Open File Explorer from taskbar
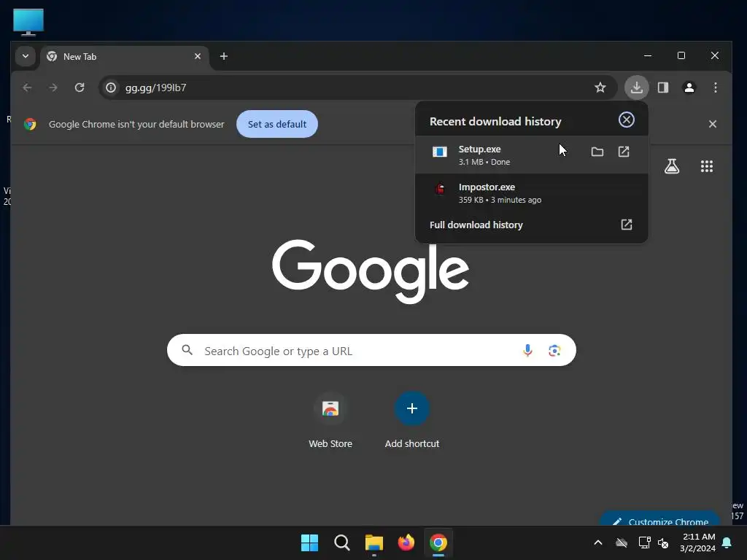 374,542
